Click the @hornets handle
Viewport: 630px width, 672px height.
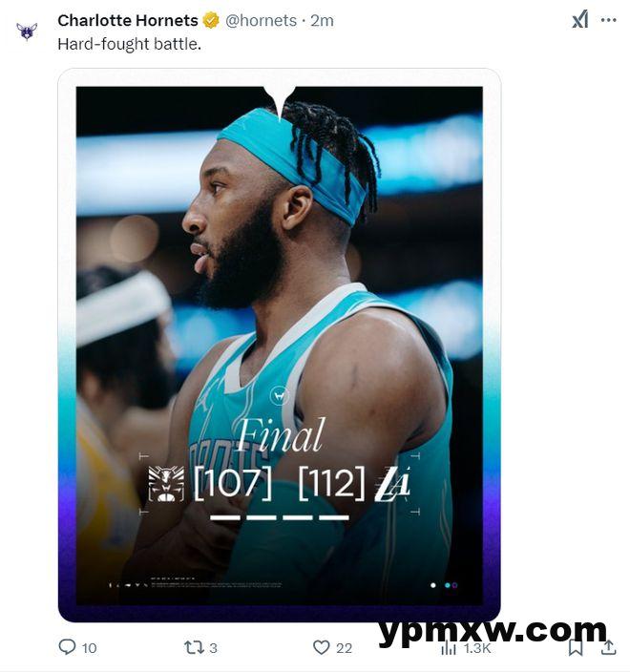pyautogui.click(x=261, y=20)
